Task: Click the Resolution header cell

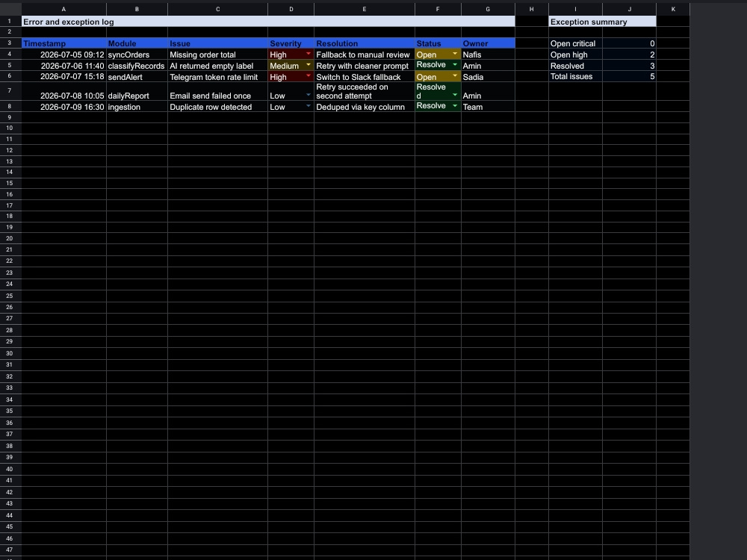Action: coord(365,43)
